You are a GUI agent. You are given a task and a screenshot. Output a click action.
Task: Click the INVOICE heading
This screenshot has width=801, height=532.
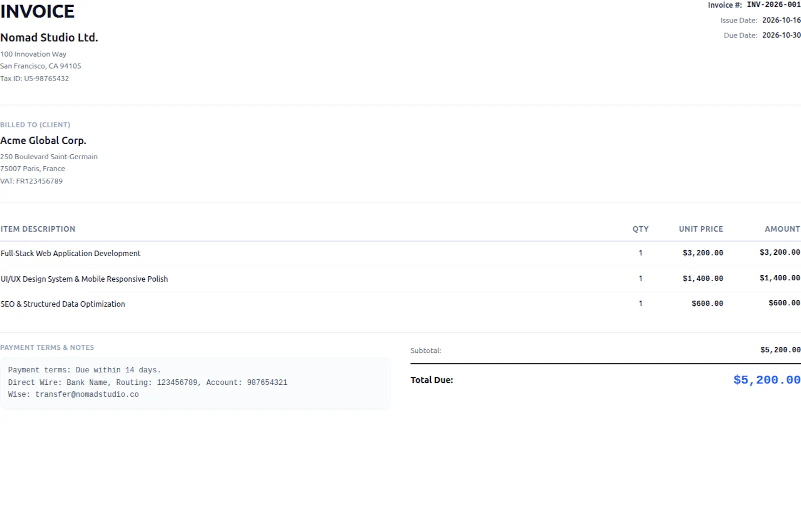pyautogui.click(x=38, y=12)
